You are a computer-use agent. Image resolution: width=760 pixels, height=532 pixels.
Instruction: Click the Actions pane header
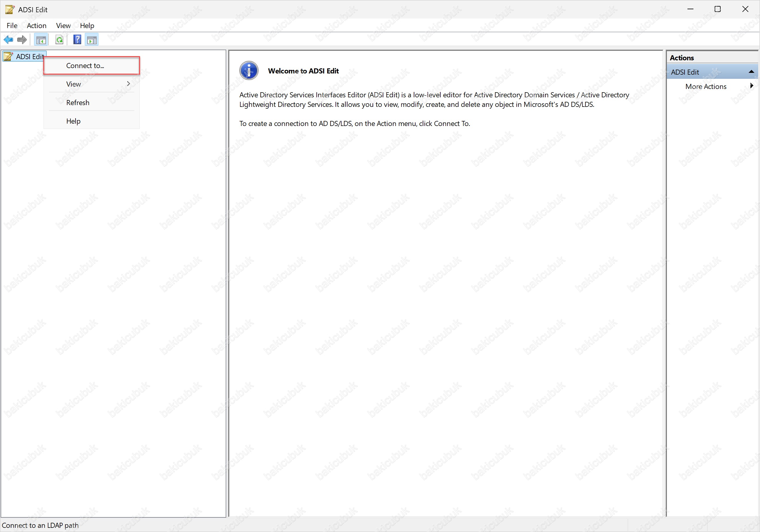click(x=712, y=58)
